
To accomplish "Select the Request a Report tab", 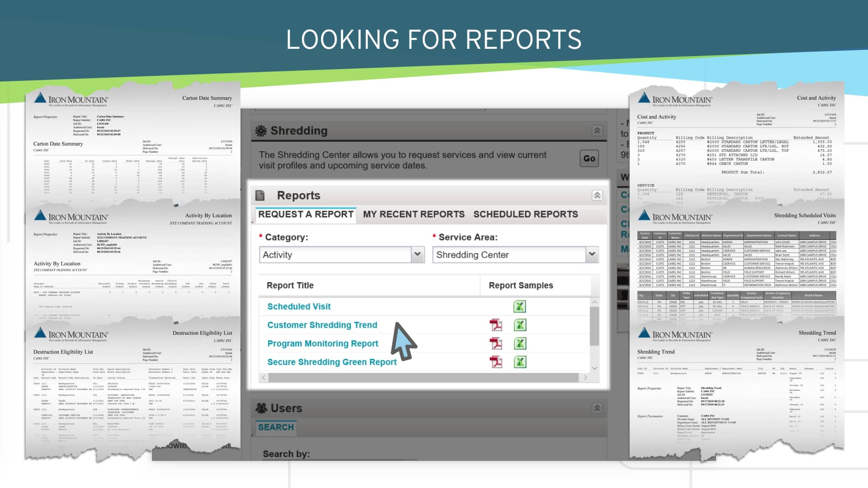I will coord(306,214).
